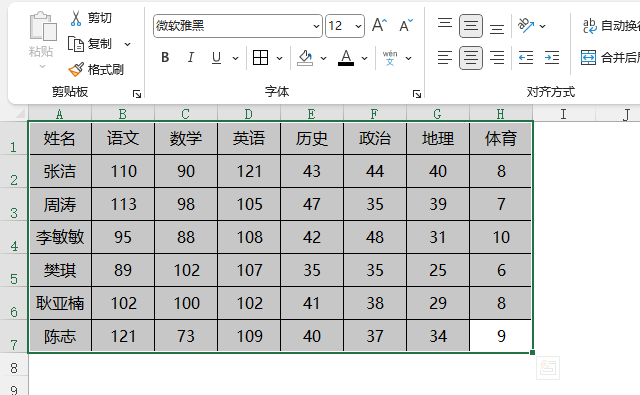This screenshot has width=640, height=395.
Task: Click the decrease indent icon
Action: pyautogui.click(x=526, y=58)
